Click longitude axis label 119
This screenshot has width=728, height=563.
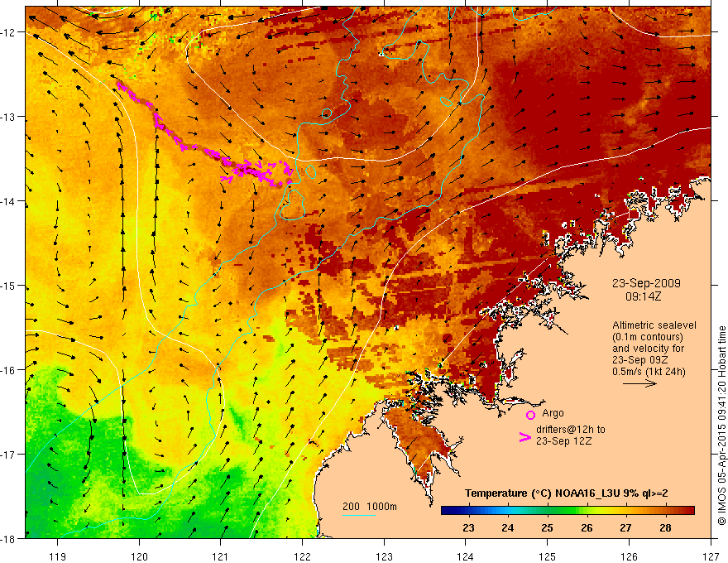pos(58,556)
